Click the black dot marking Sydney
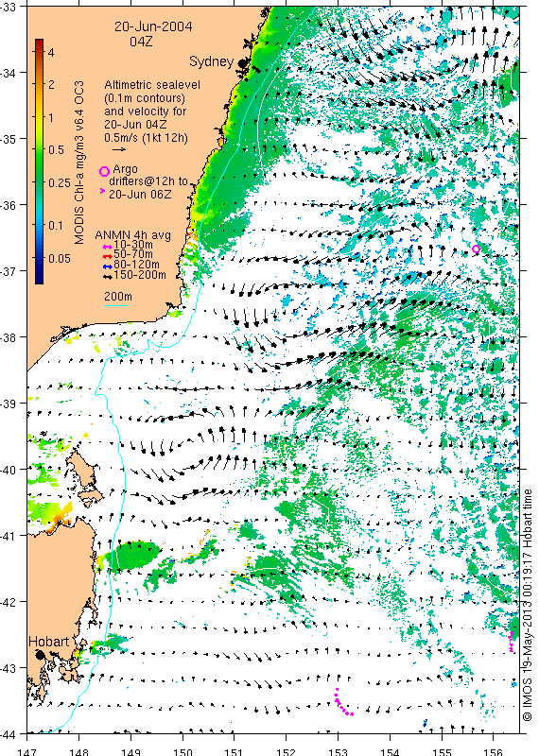Image resolution: width=539 pixels, height=756 pixels. click(244, 63)
